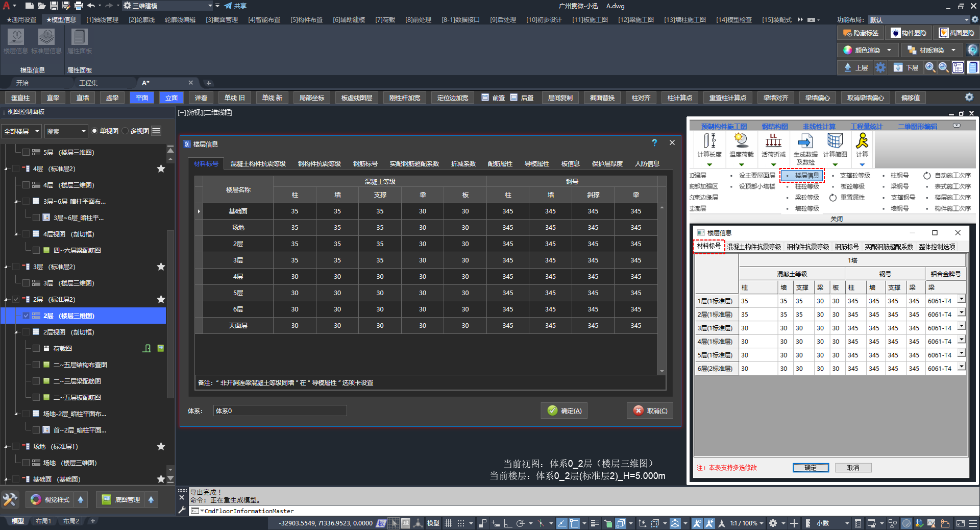Screen dimensions: 980x530
Task: Click the 底图管理 icon button
Action: [106, 499]
